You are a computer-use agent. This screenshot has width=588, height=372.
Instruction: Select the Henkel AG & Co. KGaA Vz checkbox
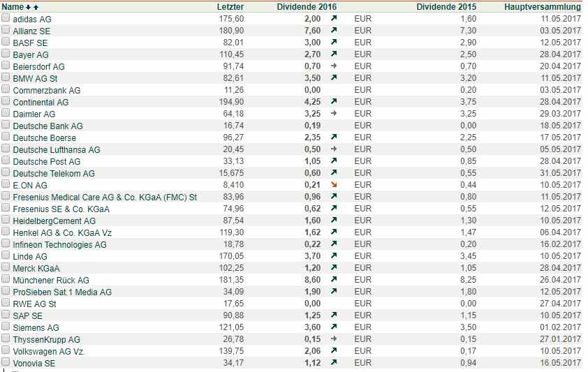[x=6, y=232]
